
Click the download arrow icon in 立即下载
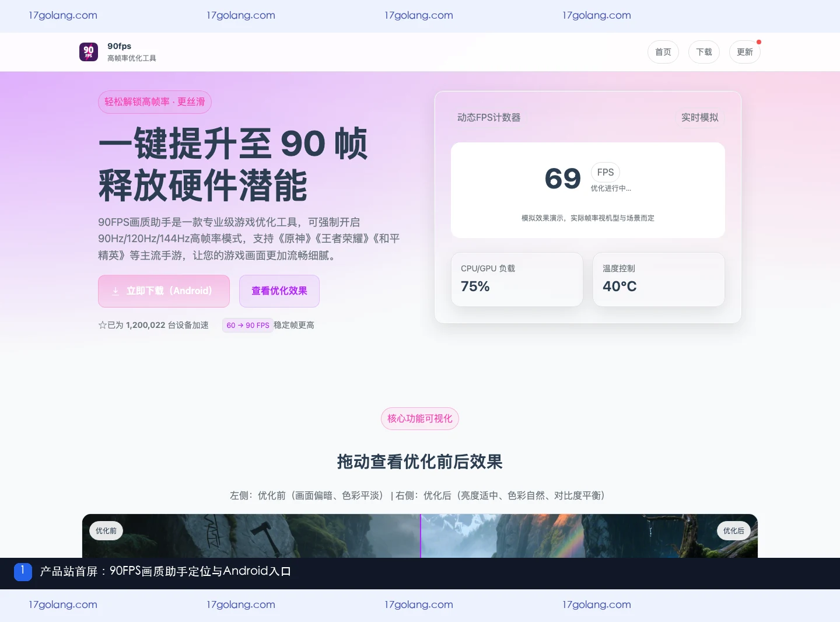pyautogui.click(x=116, y=291)
